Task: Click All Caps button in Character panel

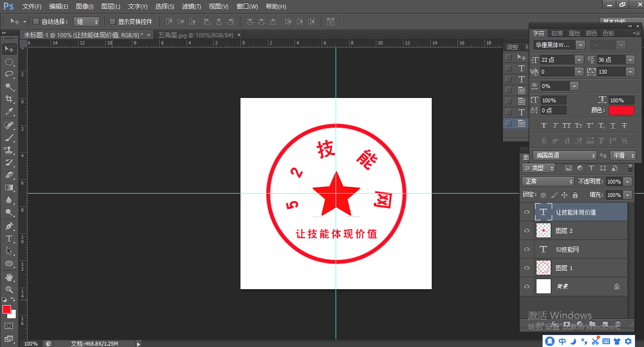Action: pos(567,125)
